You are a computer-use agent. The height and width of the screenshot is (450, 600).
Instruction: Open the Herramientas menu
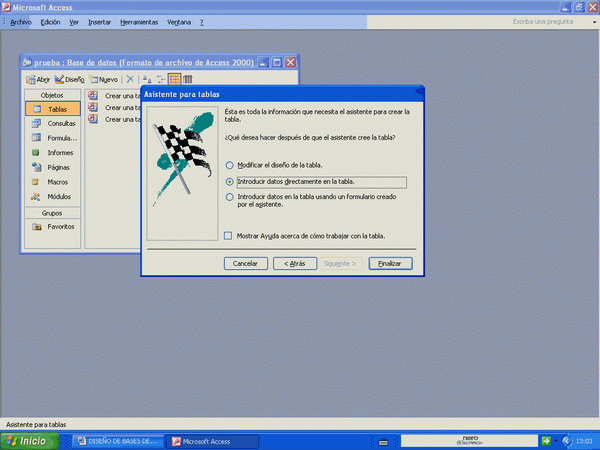tap(139, 22)
